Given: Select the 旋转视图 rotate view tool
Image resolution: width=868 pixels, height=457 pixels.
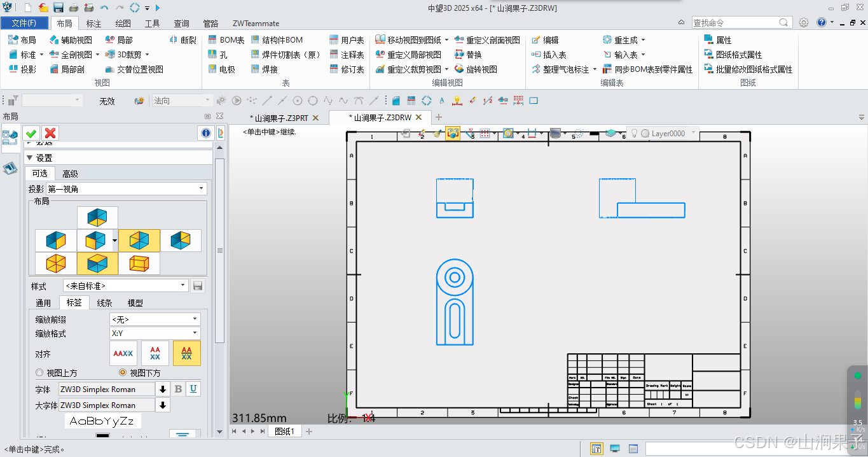Looking at the screenshot, I should [476, 69].
